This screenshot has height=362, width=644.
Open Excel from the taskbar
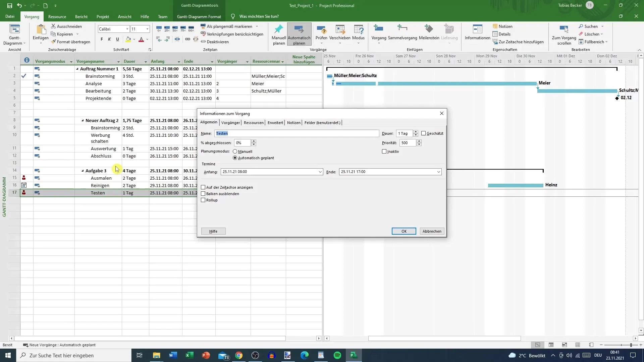[x=189, y=355]
